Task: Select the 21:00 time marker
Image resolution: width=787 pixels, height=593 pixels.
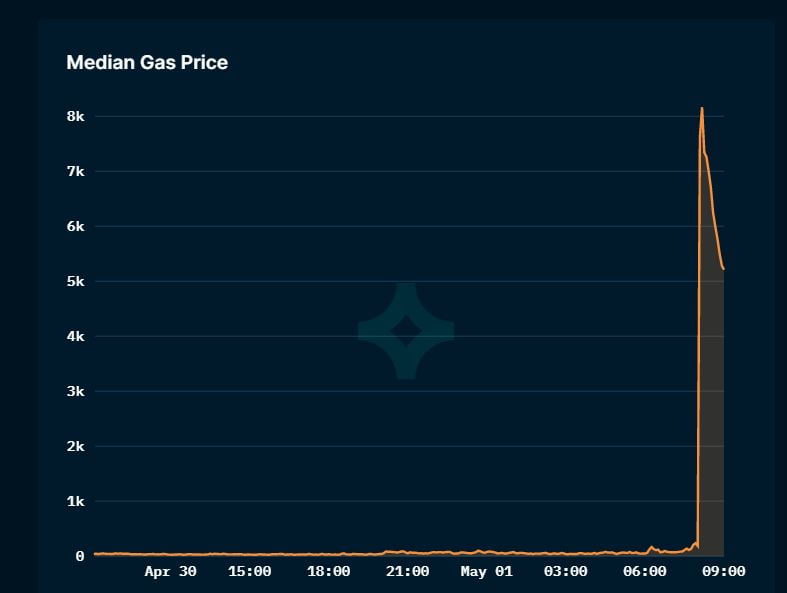Action: tap(408, 571)
